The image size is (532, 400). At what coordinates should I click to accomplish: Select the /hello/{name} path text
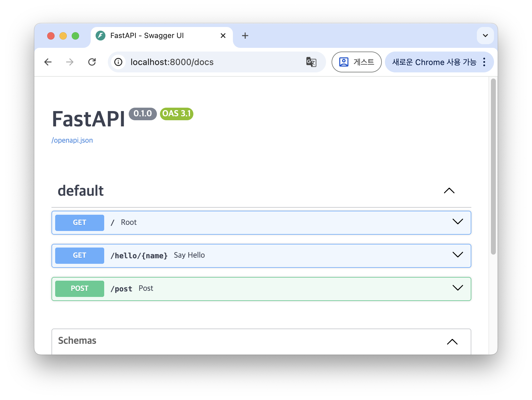pos(139,256)
